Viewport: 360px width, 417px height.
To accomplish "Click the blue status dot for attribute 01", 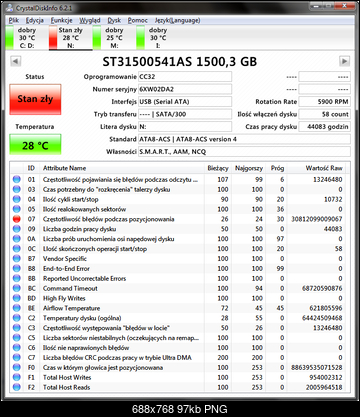I will (x=16, y=179).
